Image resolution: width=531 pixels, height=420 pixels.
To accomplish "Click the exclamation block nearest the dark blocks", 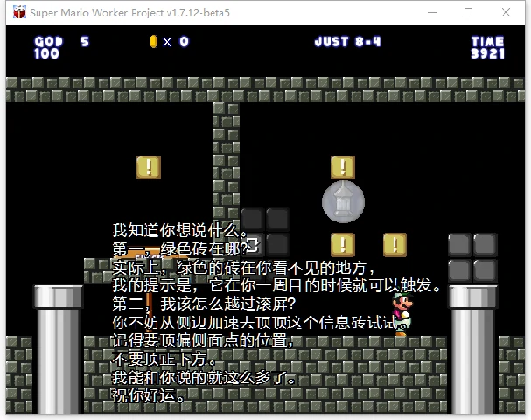I will point(395,244).
